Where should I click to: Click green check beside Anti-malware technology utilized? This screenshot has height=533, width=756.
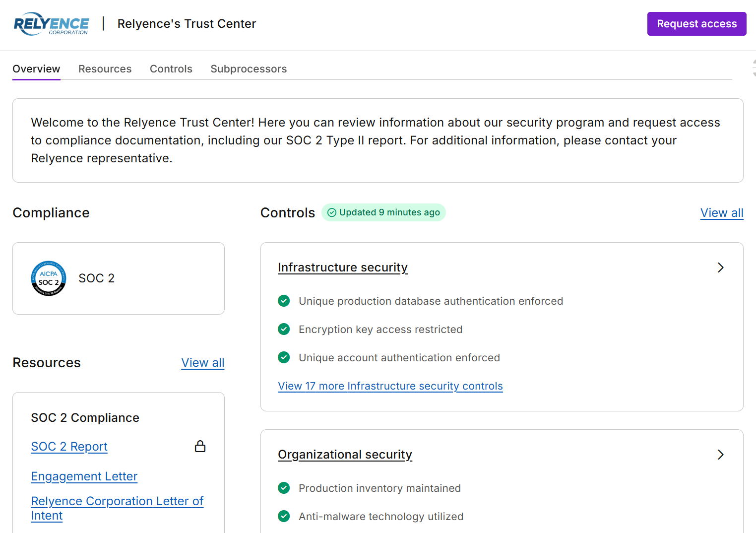coord(284,516)
